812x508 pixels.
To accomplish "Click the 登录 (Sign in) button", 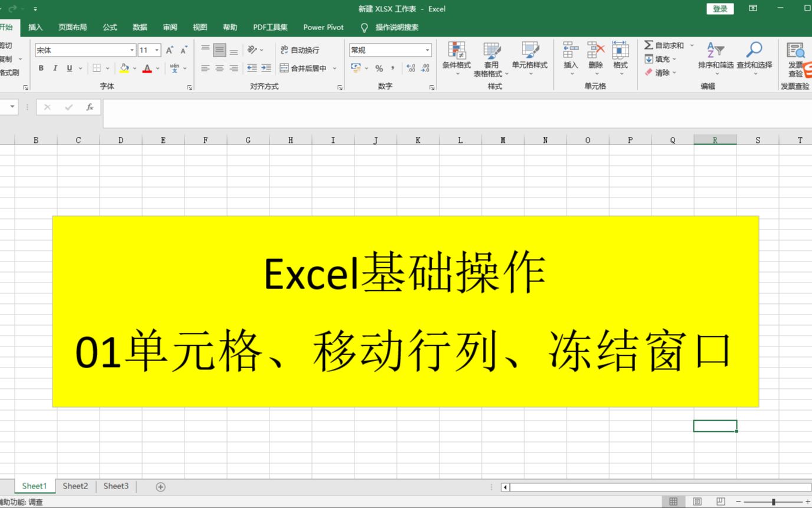I will 719,9.
